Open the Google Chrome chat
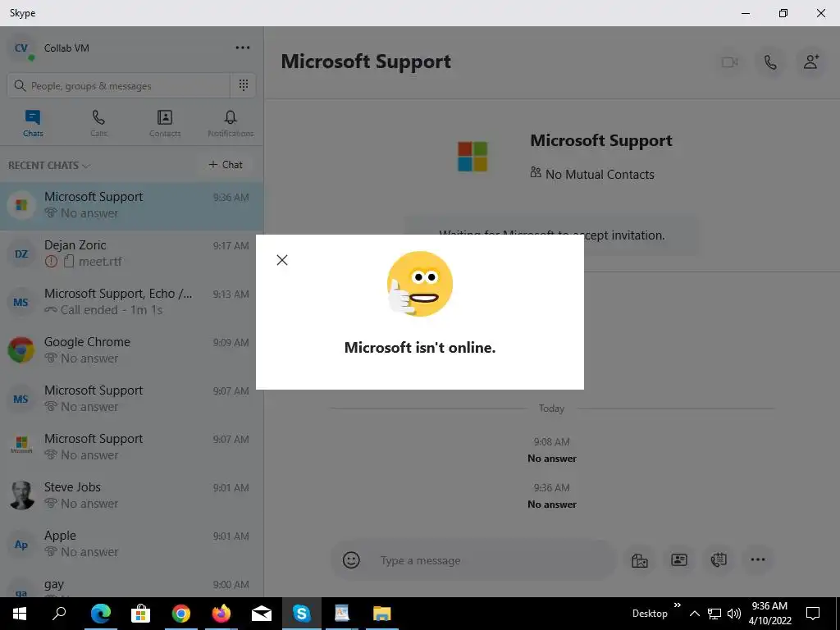Screen dimensions: 840x630 pyautogui.click(x=132, y=350)
